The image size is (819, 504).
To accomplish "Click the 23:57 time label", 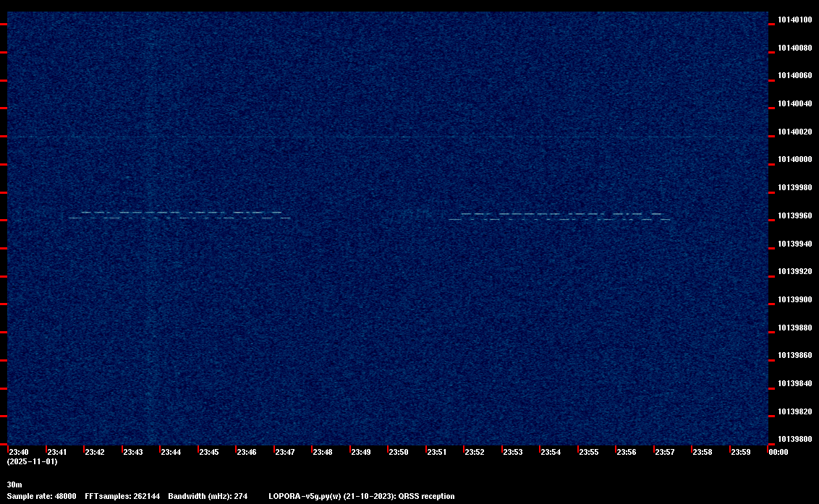I will 664,452.
